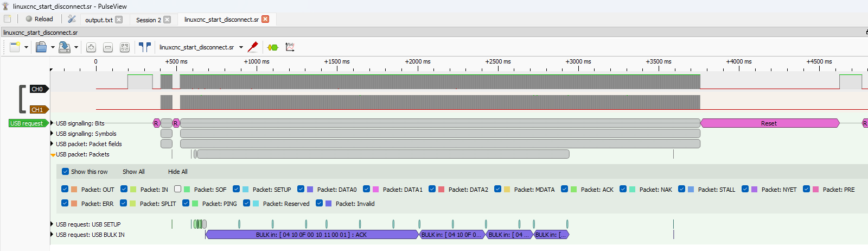Disable the Packet: NAK checkbox
This screenshot has height=251, width=868.
pyautogui.click(x=623, y=189)
